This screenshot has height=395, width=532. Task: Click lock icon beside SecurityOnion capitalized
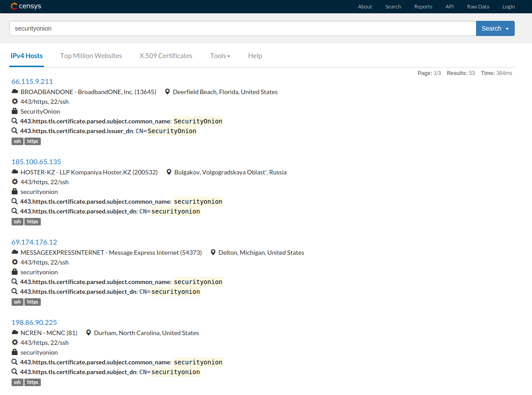(15, 111)
